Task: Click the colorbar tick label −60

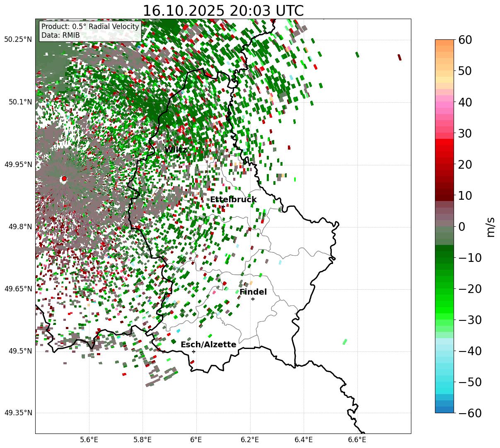Action: pos(469,413)
